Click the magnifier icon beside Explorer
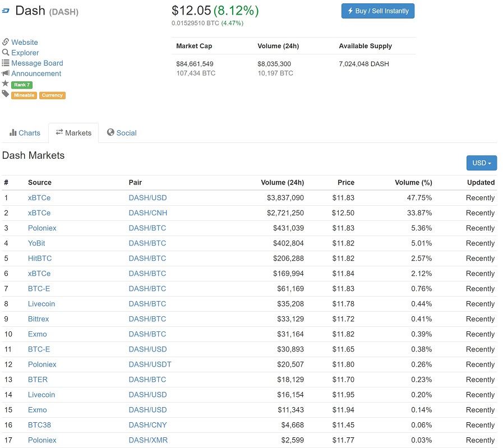Image resolution: width=503 pixels, height=448 pixels. tap(6, 52)
